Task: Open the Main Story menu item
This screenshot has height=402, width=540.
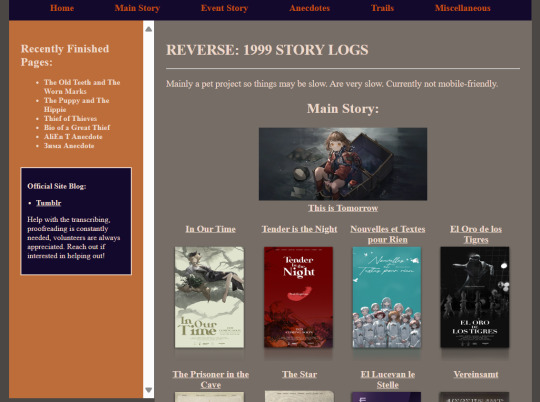Action: pos(137,8)
